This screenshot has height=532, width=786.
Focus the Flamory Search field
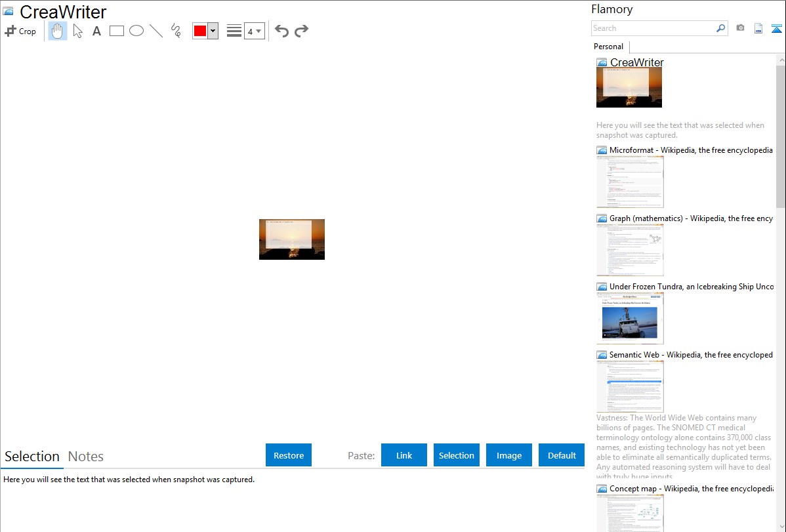point(653,28)
